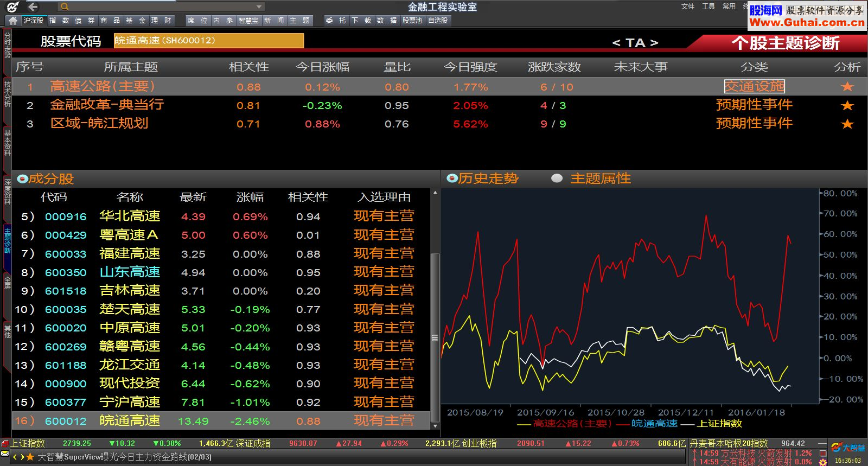Click down arrow of constituent list scrollbar
Screen dimensions: 868x466
click(435, 426)
